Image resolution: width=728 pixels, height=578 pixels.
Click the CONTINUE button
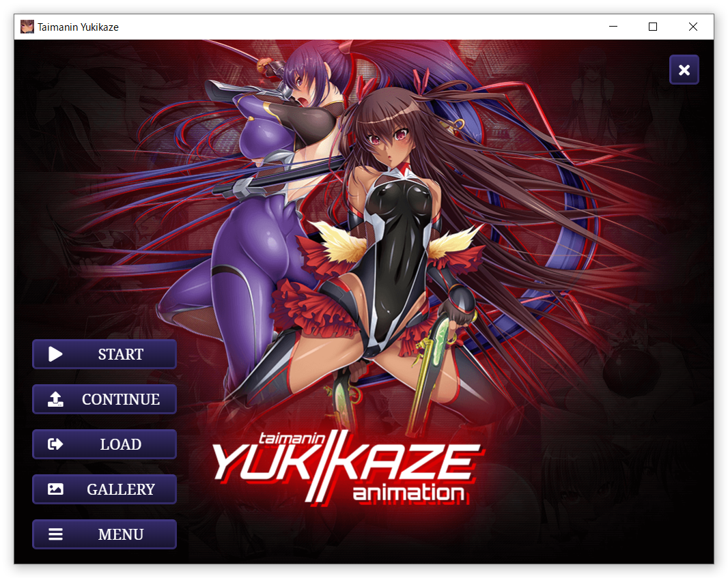pos(104,399)
